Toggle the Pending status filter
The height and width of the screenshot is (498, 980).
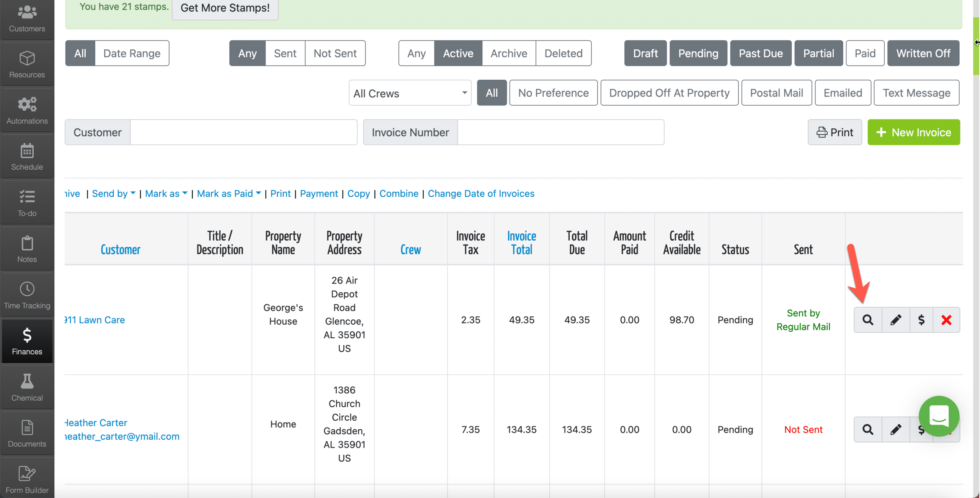pyautogui.click(x=698, y=53)
